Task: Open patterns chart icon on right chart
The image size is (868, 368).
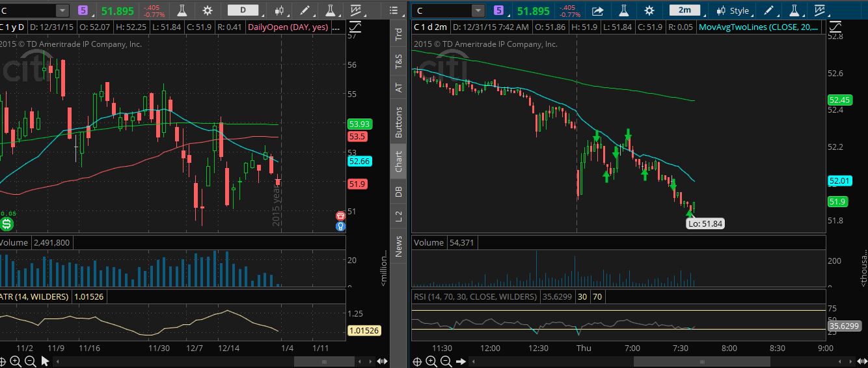Action: (819, 10)
